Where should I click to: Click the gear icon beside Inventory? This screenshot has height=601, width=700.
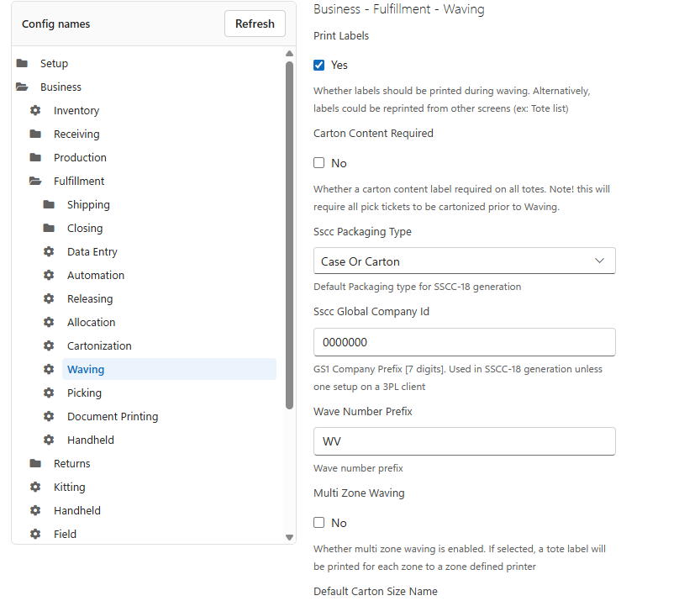[35, 110]
